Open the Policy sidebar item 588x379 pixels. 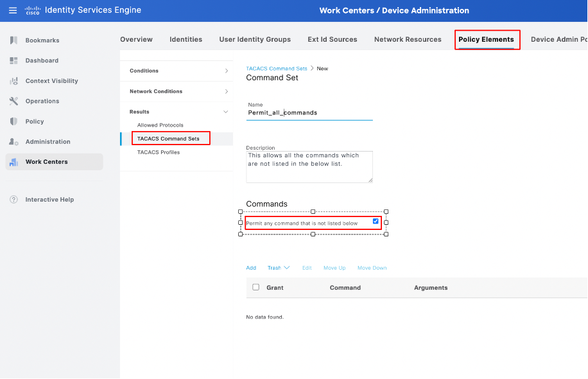point(35,121)
